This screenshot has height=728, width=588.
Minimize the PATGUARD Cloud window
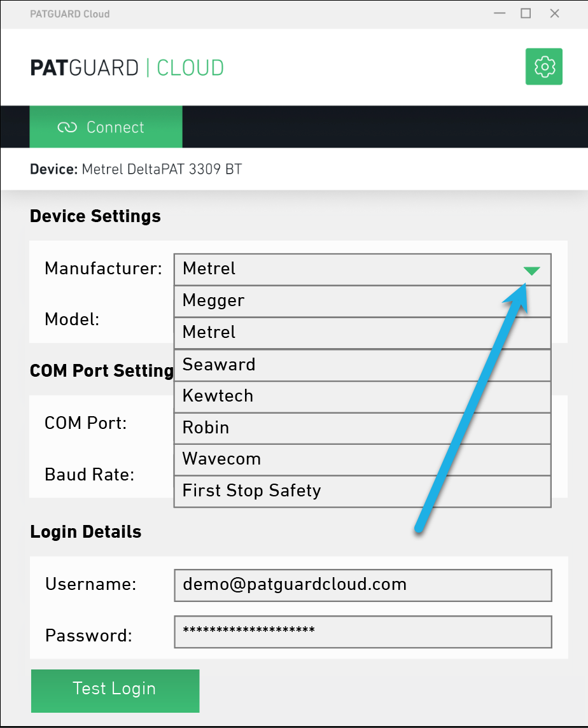(500, 13)
